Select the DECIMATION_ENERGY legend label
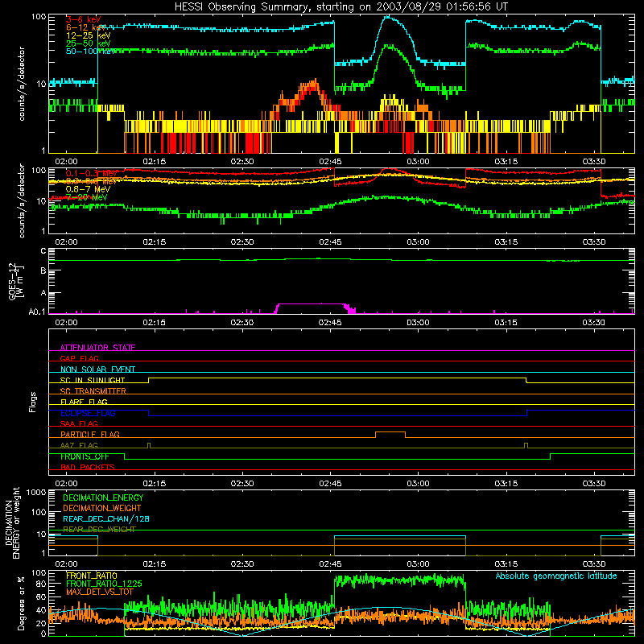Image resolution: width=644 pixels, height=644 pixels. tap(103, 497)
